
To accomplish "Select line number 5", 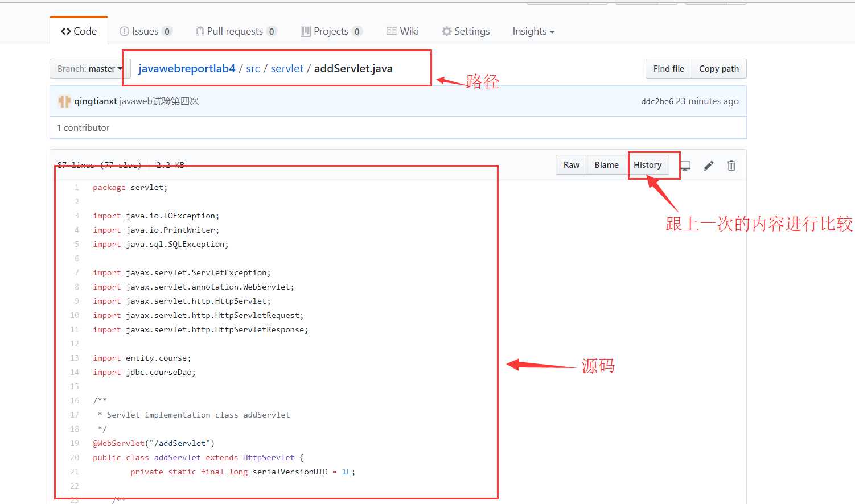I will click(76, 244).
